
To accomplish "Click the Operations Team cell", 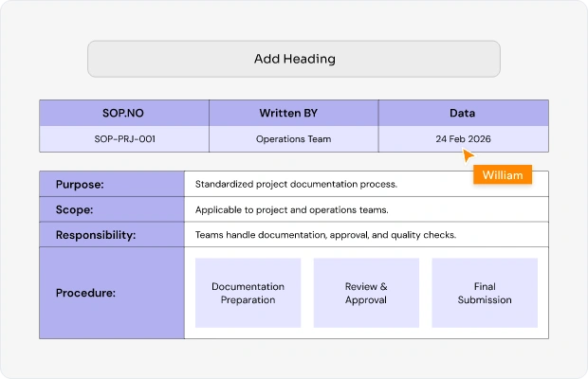I will click(x=294, y=139).
